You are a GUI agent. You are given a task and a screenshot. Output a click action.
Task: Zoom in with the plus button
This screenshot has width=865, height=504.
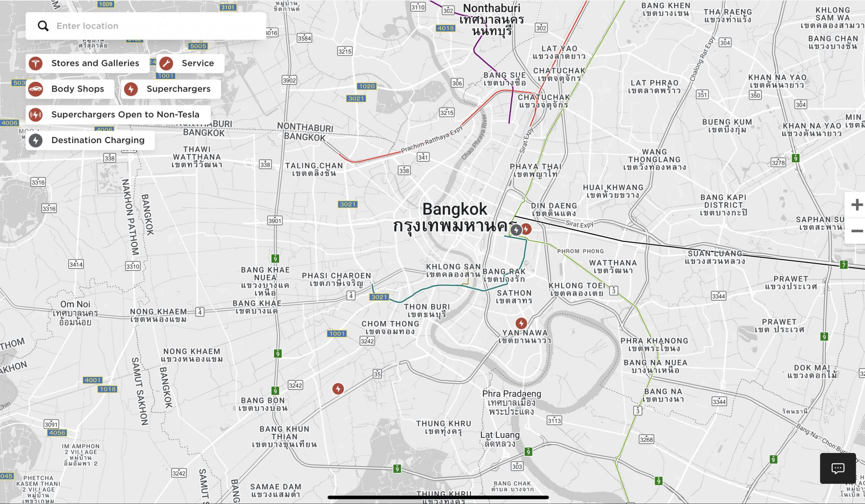tap(857, 205)
